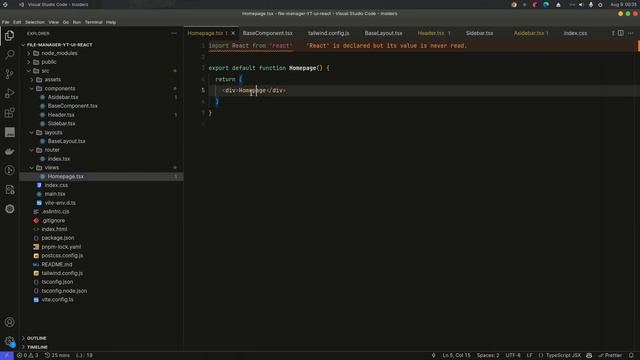Open the Search view in activity bar

(9, 55)
